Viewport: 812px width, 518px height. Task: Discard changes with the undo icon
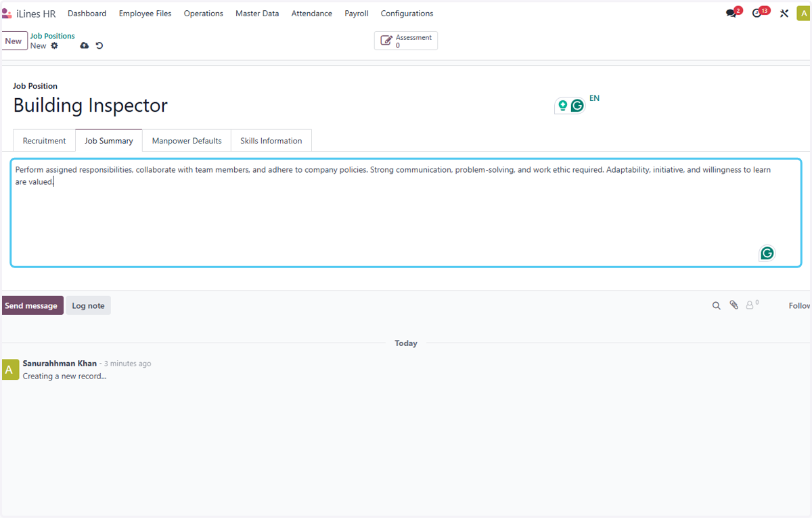coord(99,46)
